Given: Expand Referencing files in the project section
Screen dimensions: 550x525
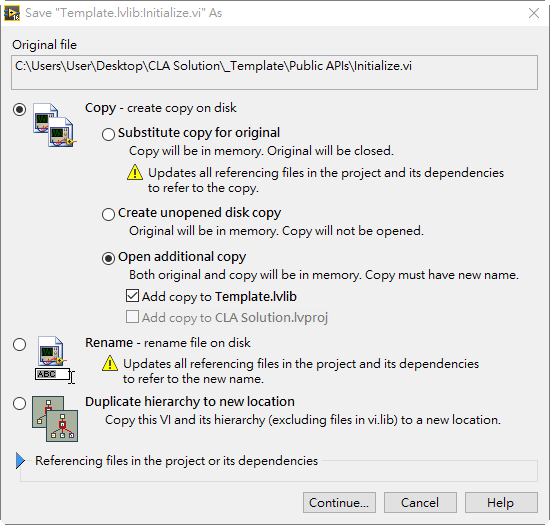Looking at the screenshot, I should point(20,460).
